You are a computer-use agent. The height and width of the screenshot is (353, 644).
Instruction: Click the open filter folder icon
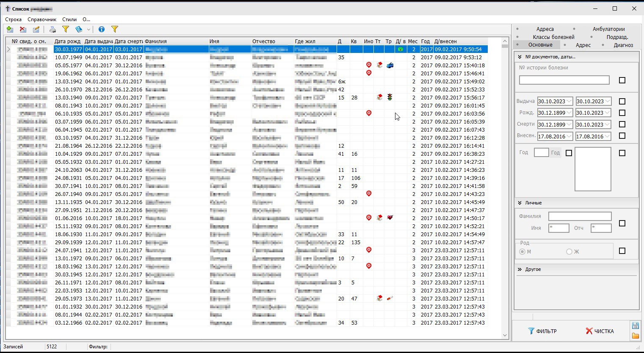click(635, 336)
